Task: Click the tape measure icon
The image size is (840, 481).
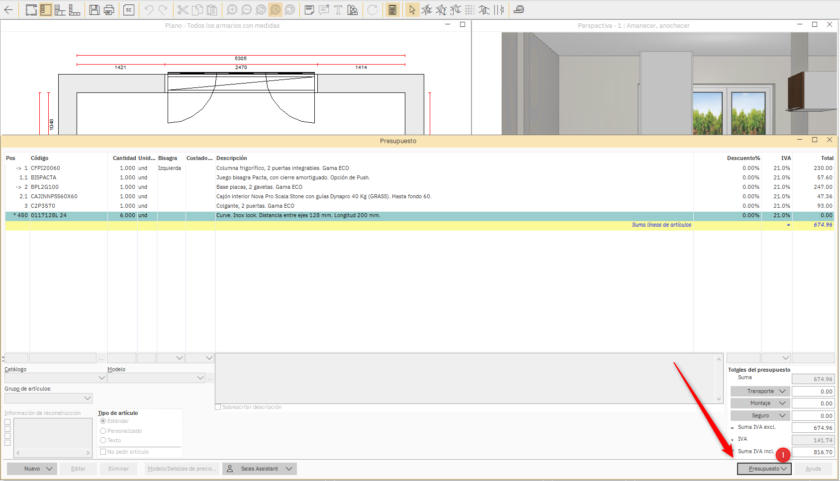Action: [519, 10]
